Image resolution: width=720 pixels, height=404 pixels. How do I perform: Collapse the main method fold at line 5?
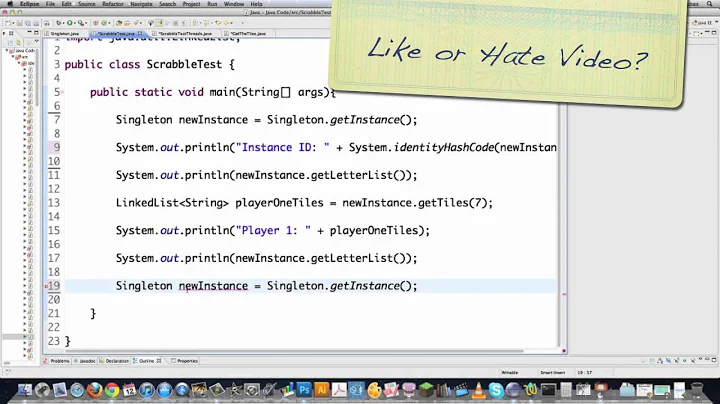click(x=62, y=92)
